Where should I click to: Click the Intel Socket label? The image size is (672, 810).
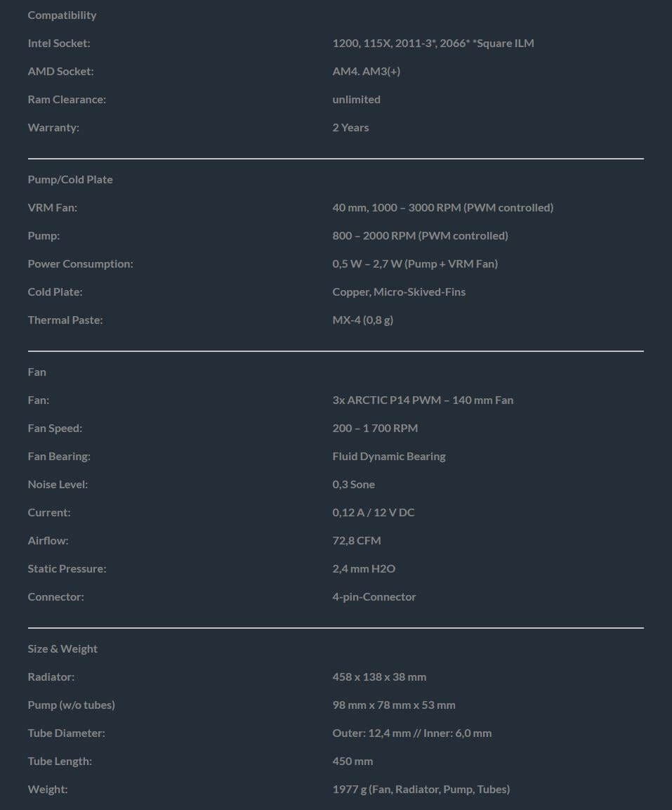[x=59, y=43]
